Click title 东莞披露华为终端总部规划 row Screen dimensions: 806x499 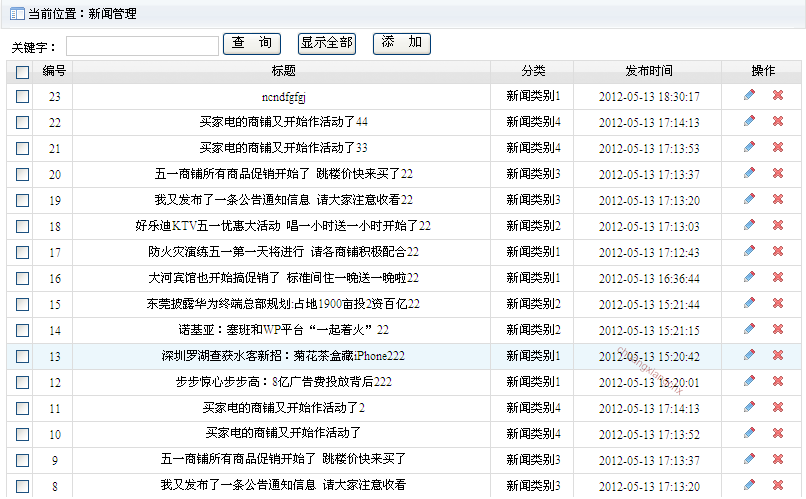click(x=283, y=304)
